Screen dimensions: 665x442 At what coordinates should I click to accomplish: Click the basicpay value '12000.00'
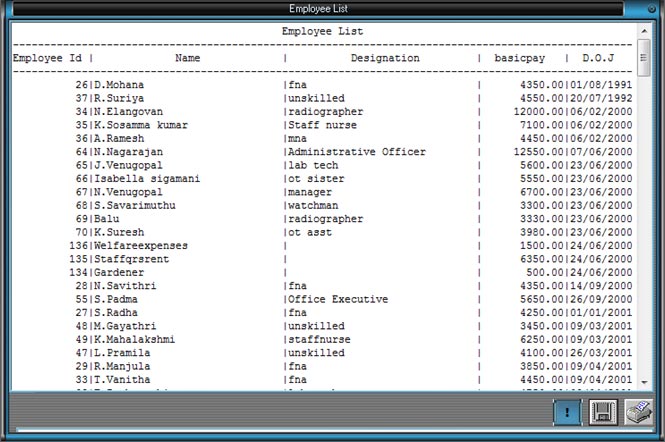(539, 112)
